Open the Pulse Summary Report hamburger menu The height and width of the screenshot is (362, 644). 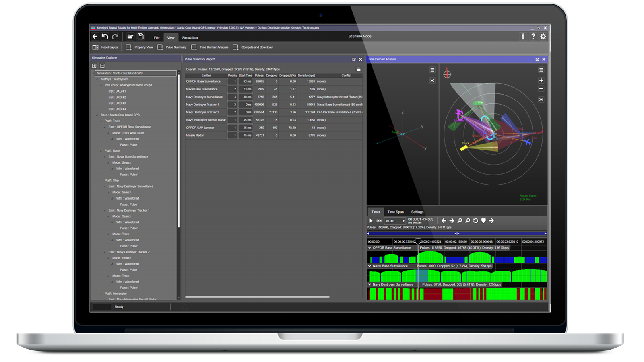coord(358,69)
